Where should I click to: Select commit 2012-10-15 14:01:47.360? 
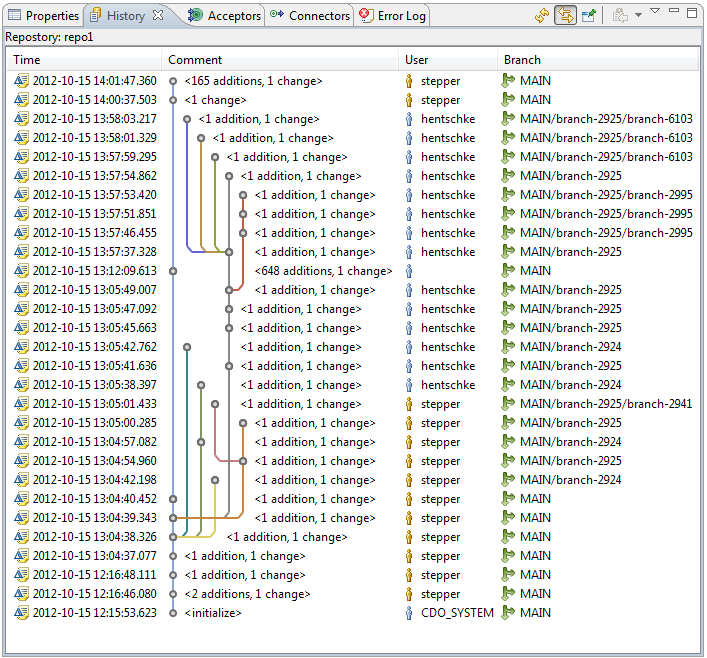tap(94, 81)
